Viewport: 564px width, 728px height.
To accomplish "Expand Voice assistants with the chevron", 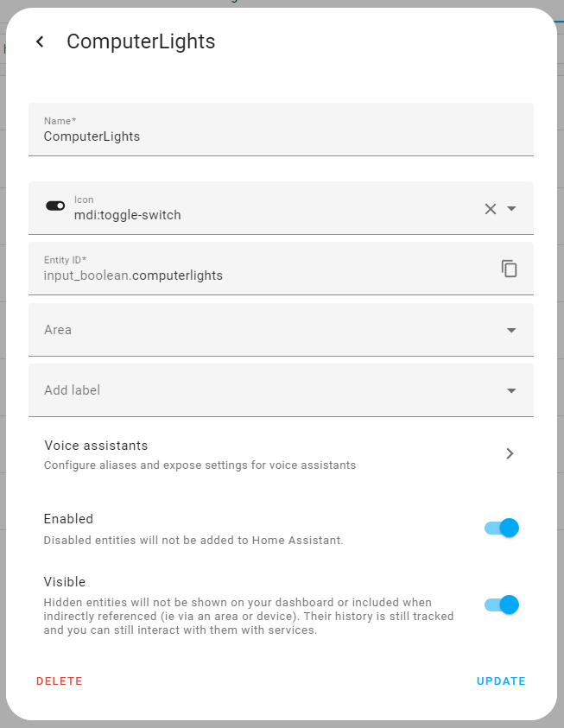I will click(x=510, y=453).
